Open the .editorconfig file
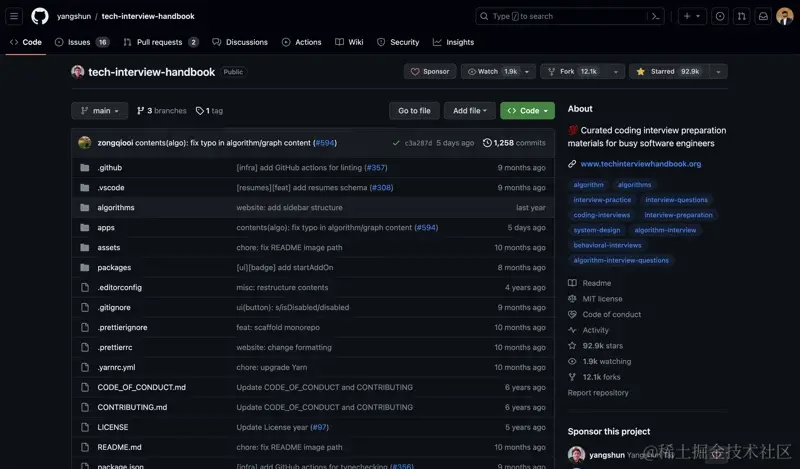Viewport: 800px width, 469px height. click(119, 287)
